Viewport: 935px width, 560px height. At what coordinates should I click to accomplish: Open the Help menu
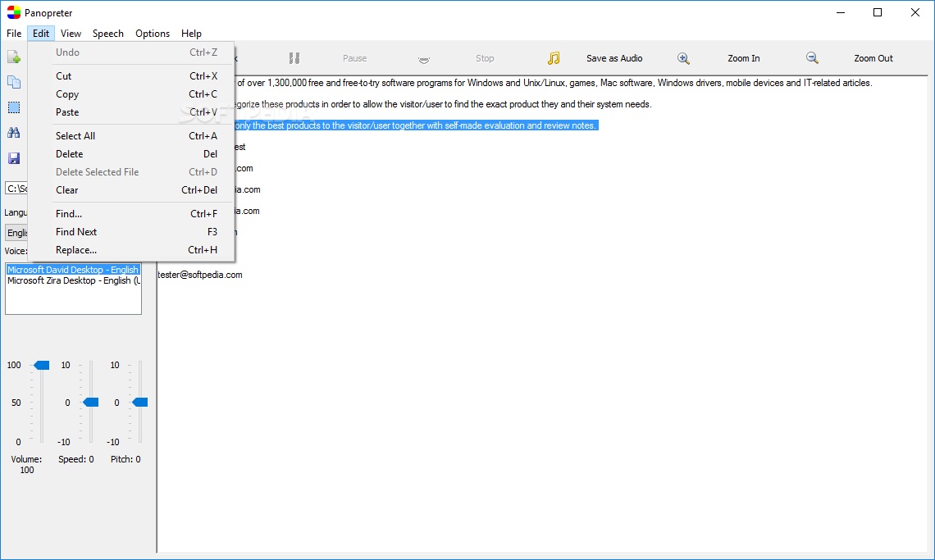point(191,34)
